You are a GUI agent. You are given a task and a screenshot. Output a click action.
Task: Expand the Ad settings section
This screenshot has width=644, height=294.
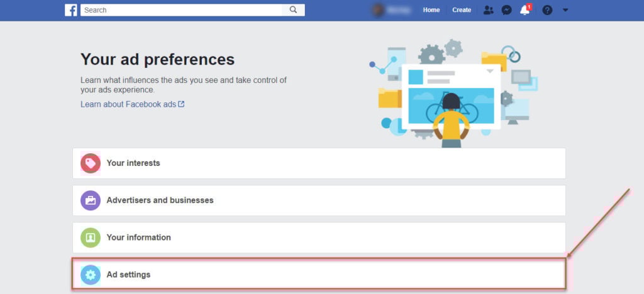click(x=319, y=274)
